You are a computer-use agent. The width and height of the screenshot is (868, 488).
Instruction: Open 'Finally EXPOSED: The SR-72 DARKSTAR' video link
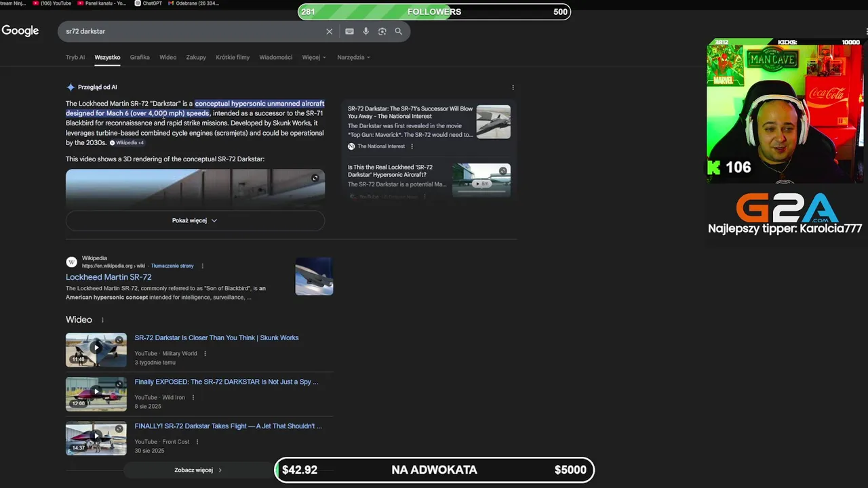tap(226, 382)
